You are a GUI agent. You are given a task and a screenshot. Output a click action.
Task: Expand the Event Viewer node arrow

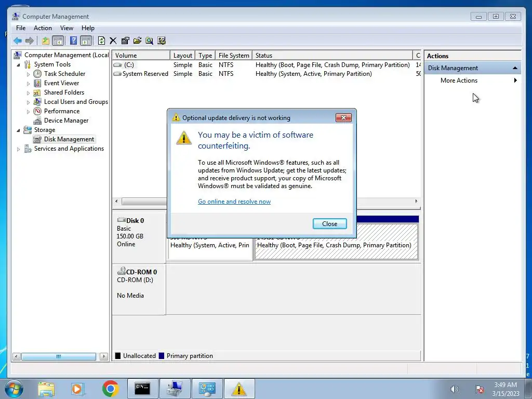point(28,84)
